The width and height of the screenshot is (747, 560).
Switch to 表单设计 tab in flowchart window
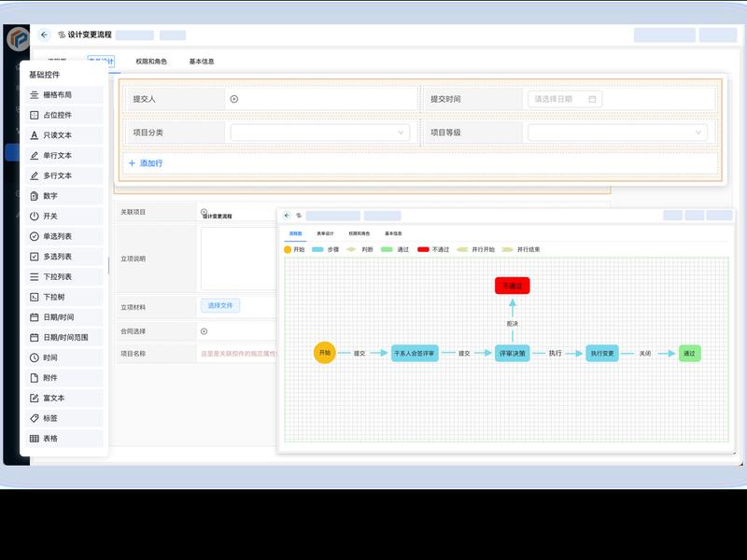[325, 234]
